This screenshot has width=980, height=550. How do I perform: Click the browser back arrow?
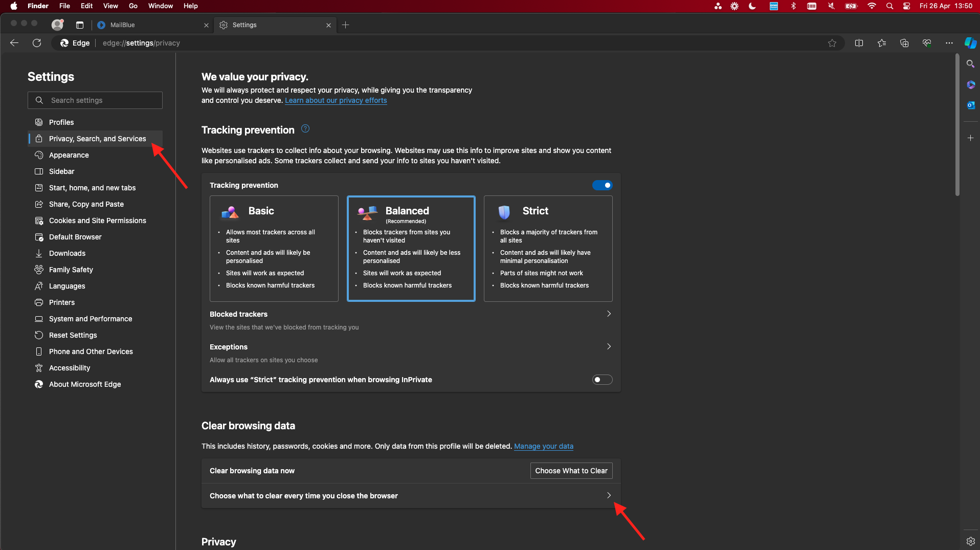coord(14,43)
